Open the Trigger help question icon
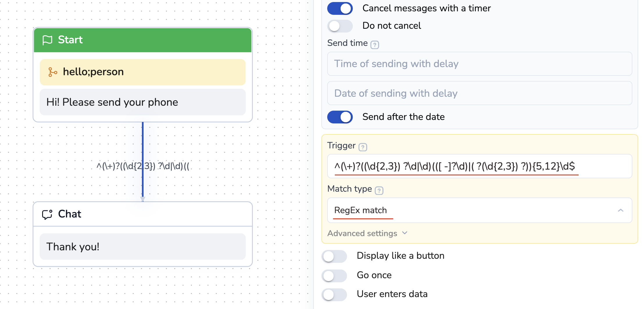Viewport: 644px width, 309px height. pos(362,147)
